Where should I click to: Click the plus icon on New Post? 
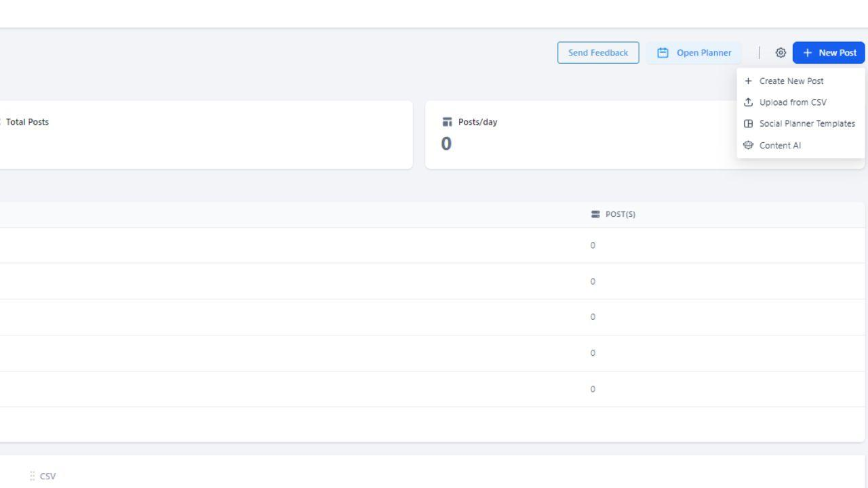(807, 53)
